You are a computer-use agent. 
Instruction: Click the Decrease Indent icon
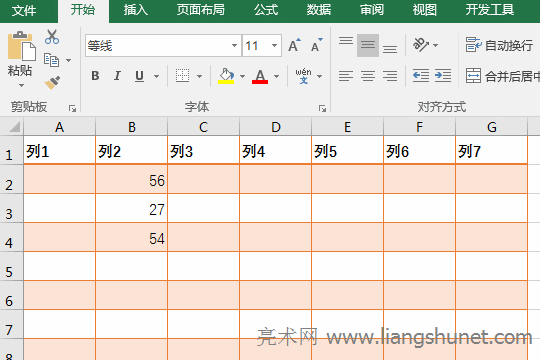[421, 75]
